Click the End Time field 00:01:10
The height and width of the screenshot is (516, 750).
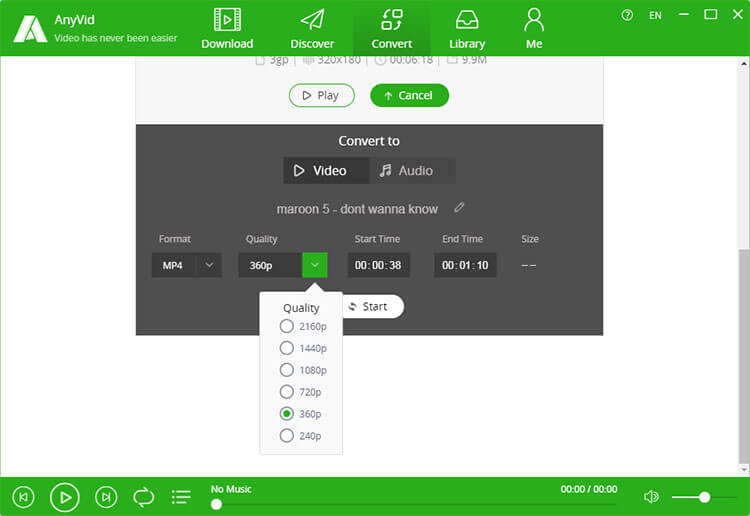(x=465, y=265)
